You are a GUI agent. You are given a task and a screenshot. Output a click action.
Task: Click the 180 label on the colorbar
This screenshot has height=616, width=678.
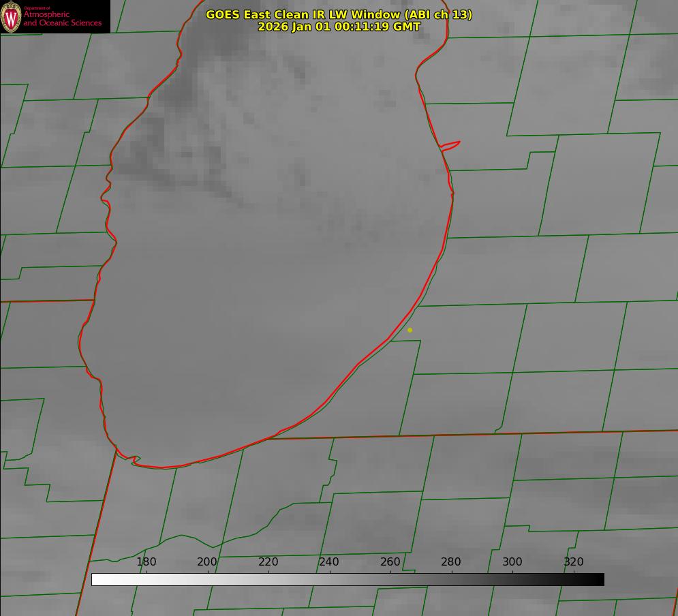point(147,561)
